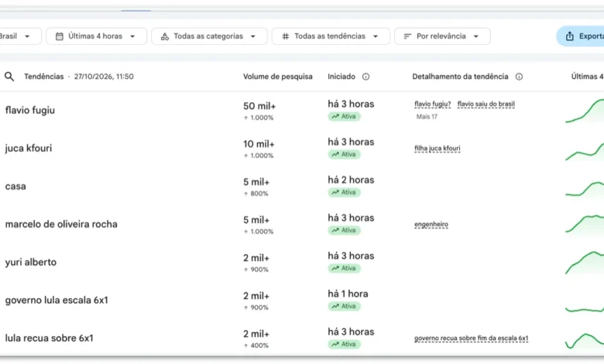Click the categories shapes icon
The width and height of the screenshot is (604, 364).
tap(165, 36)
